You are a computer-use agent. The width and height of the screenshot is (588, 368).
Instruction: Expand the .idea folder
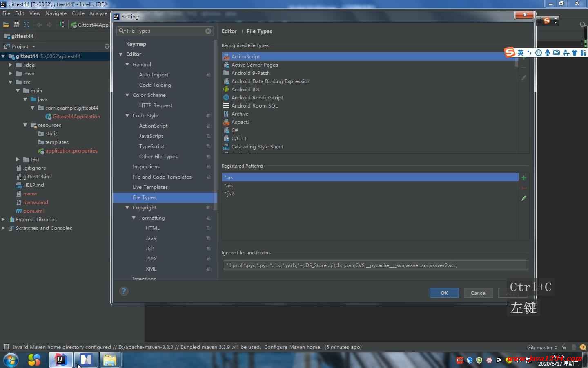(11, 65)
